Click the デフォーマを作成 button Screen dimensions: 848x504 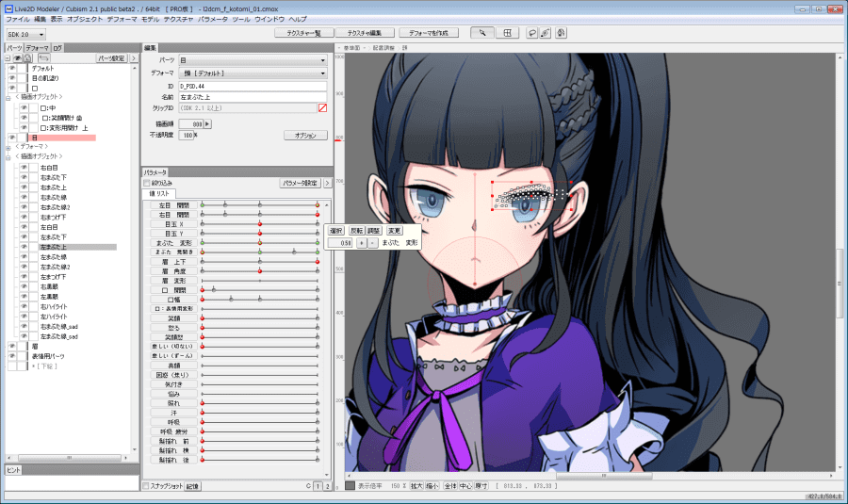tap(429, 33)
